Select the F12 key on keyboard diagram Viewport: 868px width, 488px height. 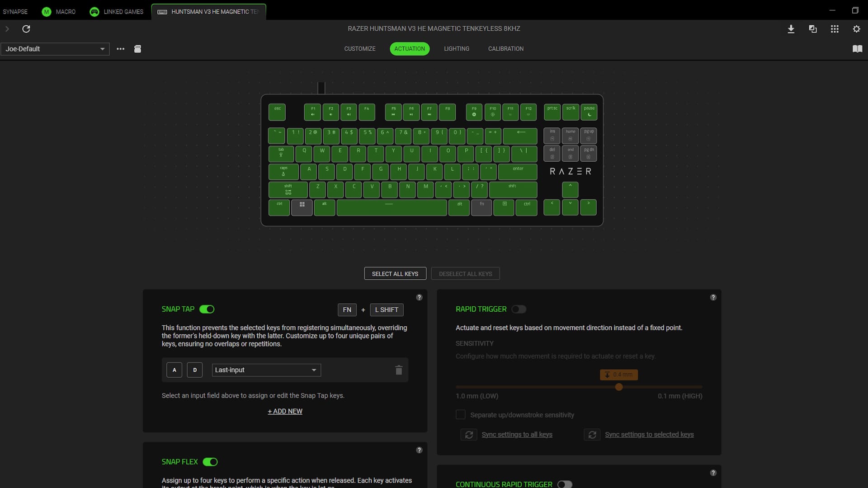coord(528,112)
